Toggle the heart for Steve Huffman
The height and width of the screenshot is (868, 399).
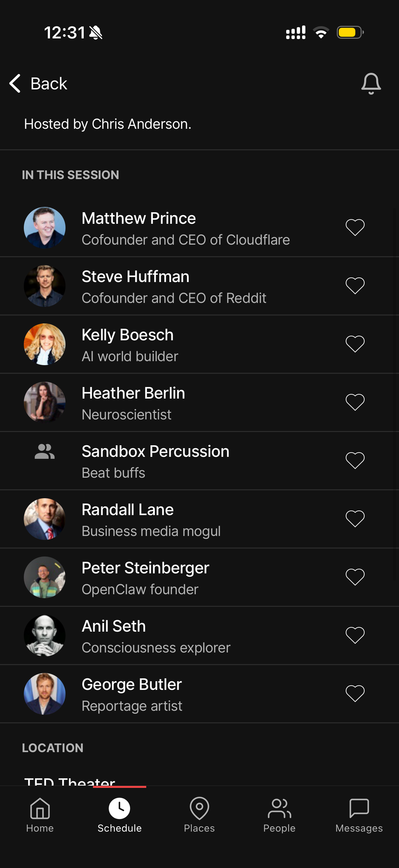click(355, 286)
